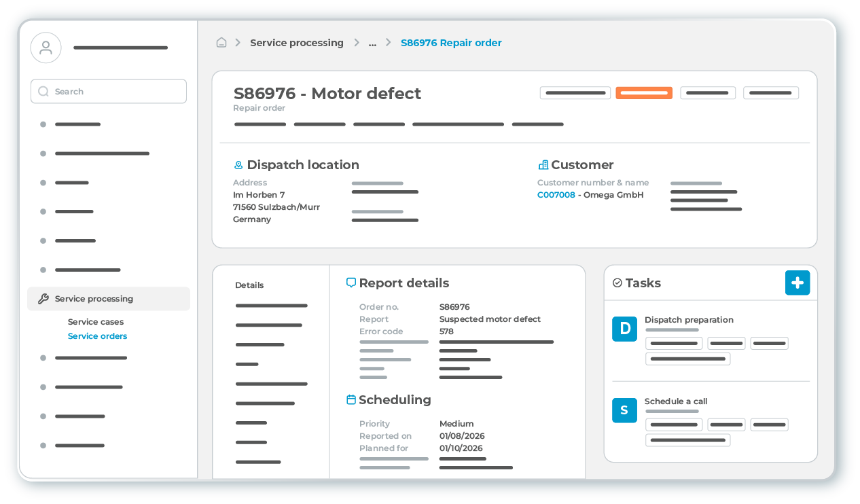Click error code value 578
This screenshot has height=504, width=860.
(x=446, y=331)
